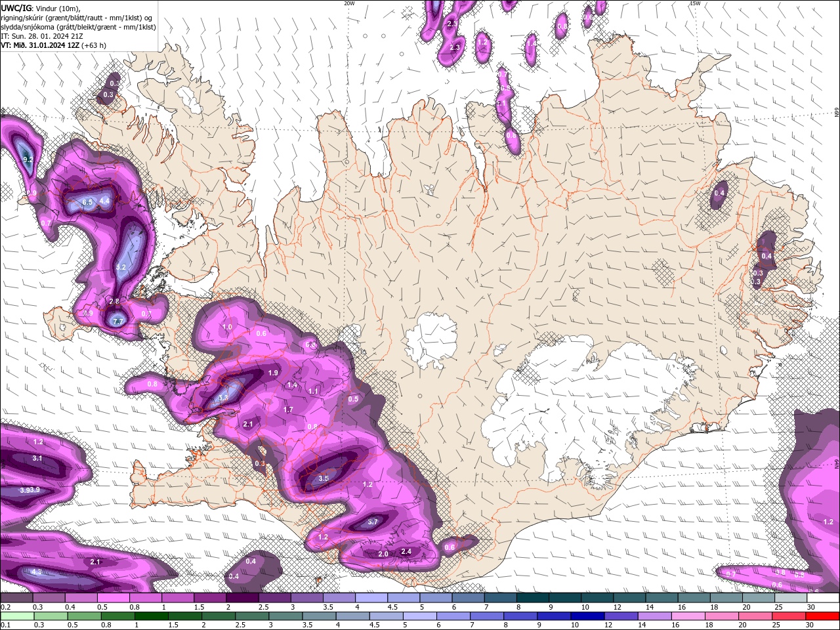The width and height of the screenshot is (840, 630).
Task: Click the 9.2 precipitation value on the map
Action: (x=28, y=159)
